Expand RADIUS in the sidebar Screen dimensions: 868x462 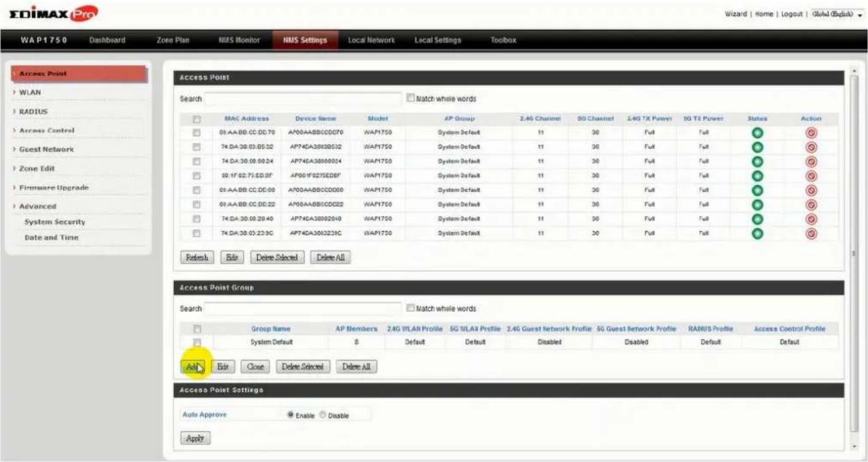pos(33,112)
